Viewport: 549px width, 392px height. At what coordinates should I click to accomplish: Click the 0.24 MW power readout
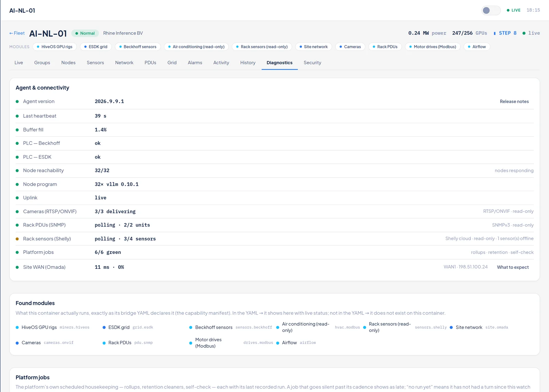(427, 33)
